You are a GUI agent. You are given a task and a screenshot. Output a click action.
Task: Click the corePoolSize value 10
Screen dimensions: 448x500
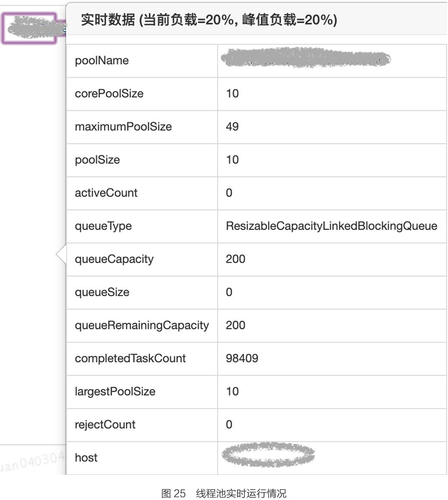coord(232,94)
